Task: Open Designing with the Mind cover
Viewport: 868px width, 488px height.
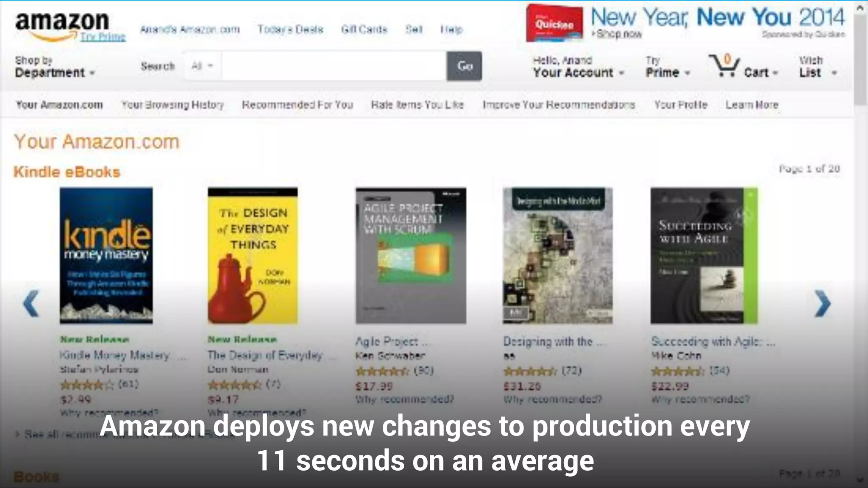Action: click(558, 255)
